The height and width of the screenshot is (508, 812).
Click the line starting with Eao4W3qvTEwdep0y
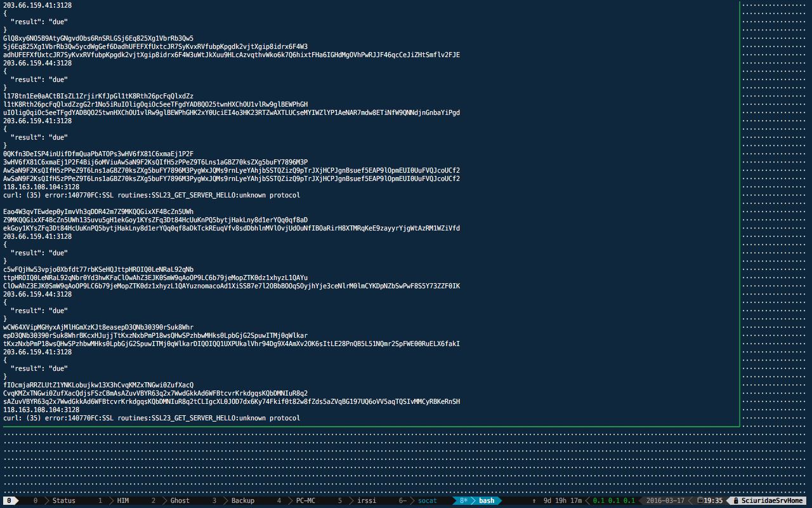point(98,211)
